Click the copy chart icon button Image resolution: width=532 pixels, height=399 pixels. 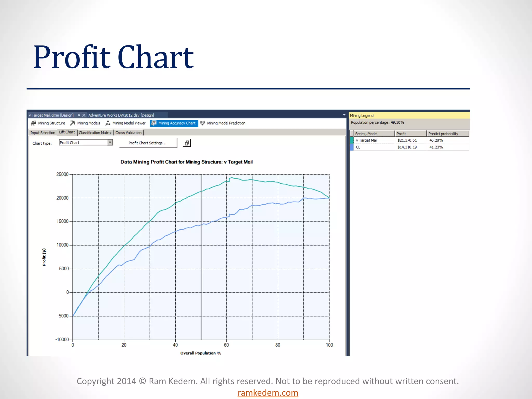[187, 143]
